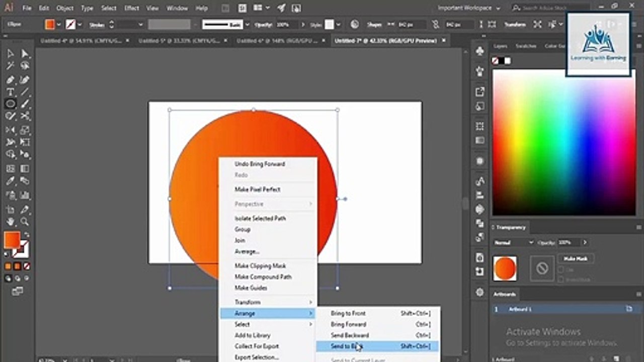Toggle the Clip checkbox in Transparency
644x362 pixels.
pos(560,270)
